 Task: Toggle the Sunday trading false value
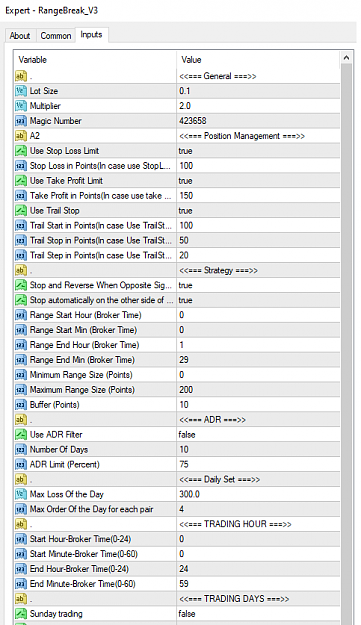point(258,613)
